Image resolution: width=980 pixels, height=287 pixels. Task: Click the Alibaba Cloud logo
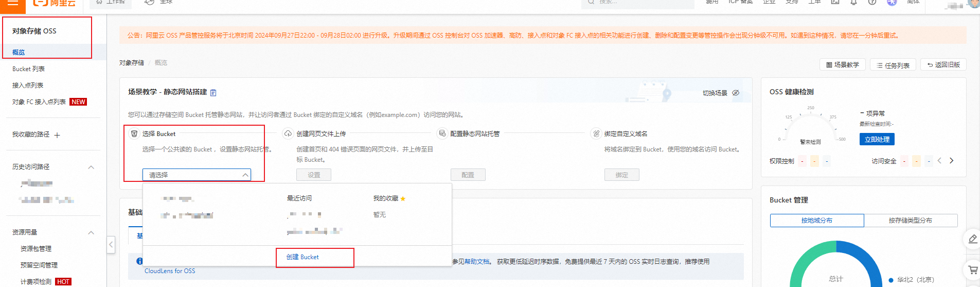click(54, 3)
